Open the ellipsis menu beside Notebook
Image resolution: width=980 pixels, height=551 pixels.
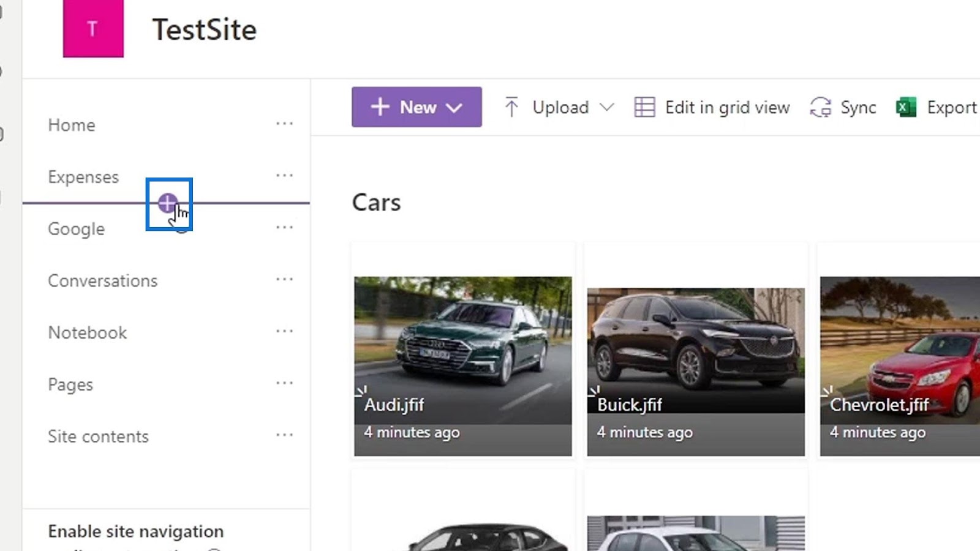(x=284, y=331)
